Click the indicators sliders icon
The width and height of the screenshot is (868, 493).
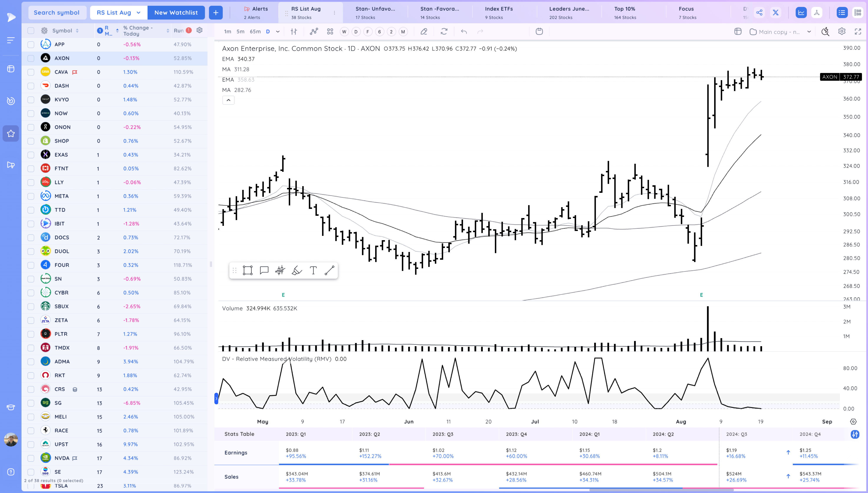pyautogui.click(x=294, y=31)
